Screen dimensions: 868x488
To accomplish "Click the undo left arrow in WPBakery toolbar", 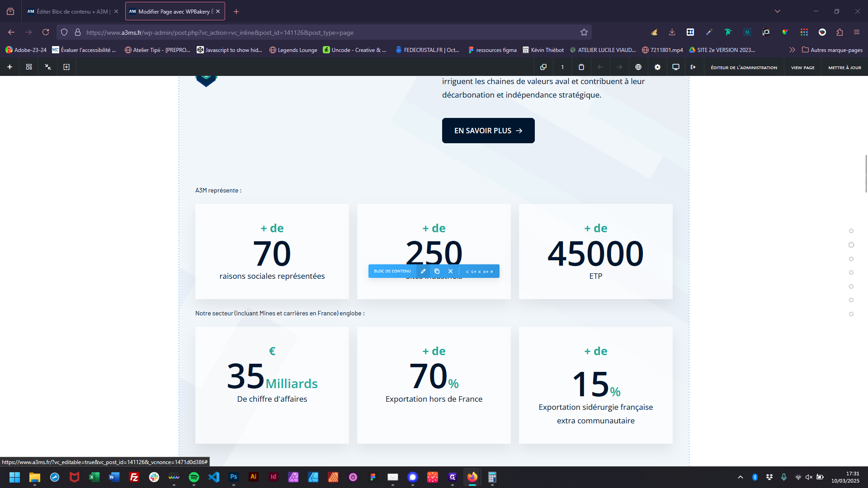I will (x=600, y=67).
